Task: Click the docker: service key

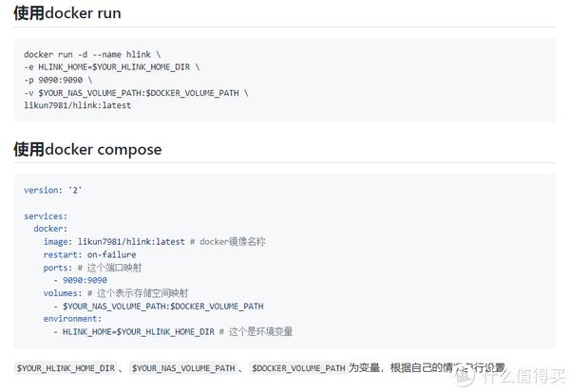Action: (50, 229)
